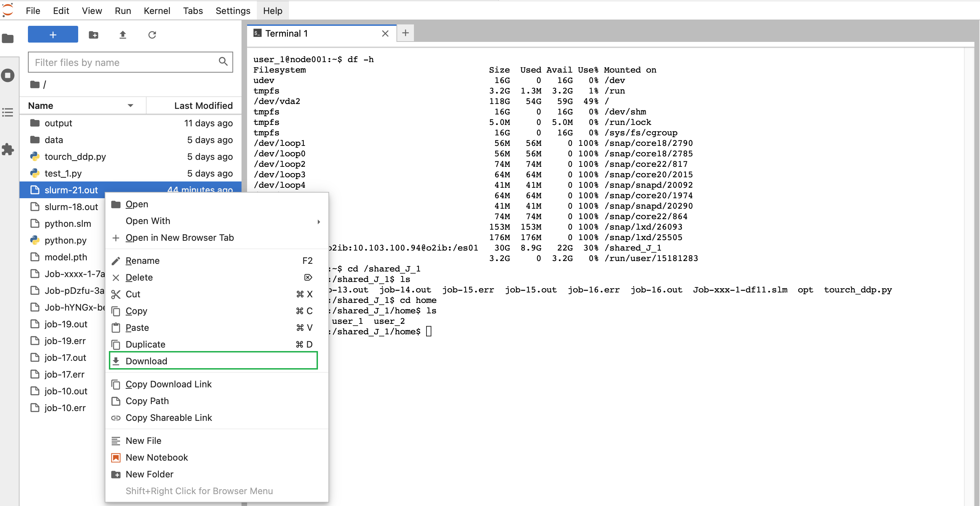Image resolution: width=980 pixels, height=506 pixels.
Task: Click the new folder icon in toolbar
Action: tap(93, 35)
